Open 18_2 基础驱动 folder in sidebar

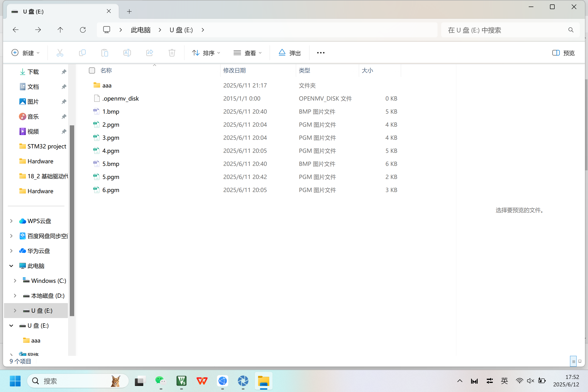coord(43,176)
